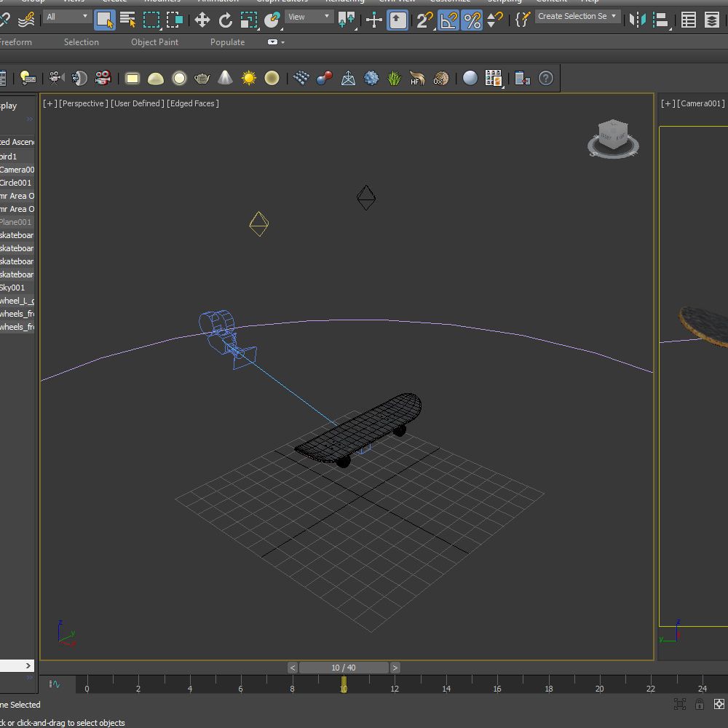Activate Select and Move tool

[x=202, y=20]
